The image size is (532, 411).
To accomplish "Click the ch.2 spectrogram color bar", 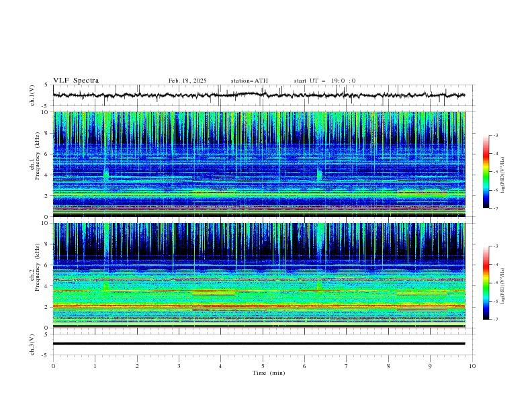I will point(486,283).
